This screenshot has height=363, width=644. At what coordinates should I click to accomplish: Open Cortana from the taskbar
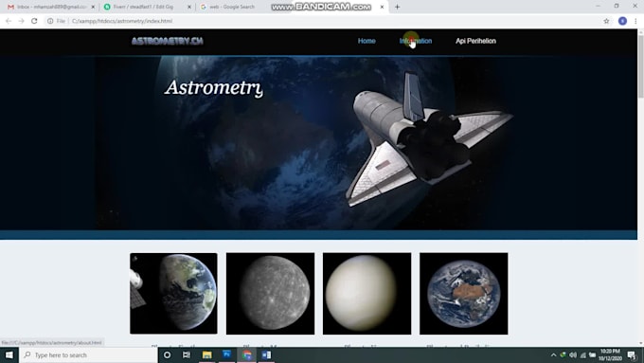tap(168, 354)
